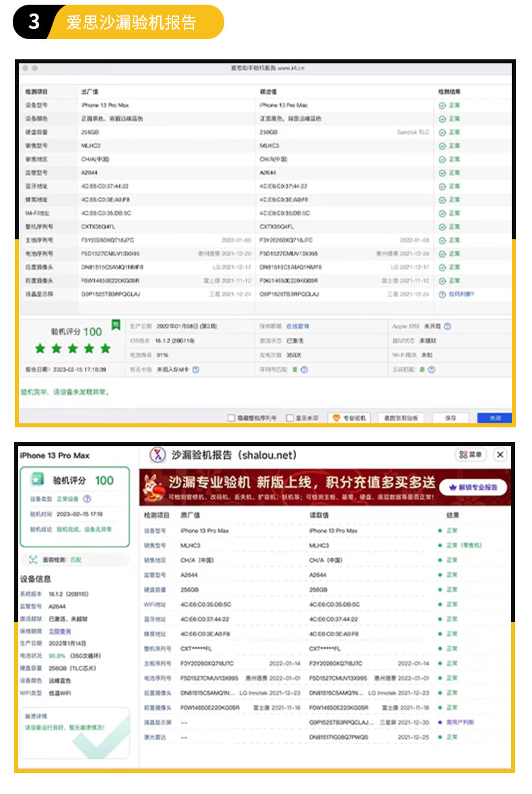Click 用户判断 result in 沙漏 液晶显示屏 row

(x=460, y=722)
